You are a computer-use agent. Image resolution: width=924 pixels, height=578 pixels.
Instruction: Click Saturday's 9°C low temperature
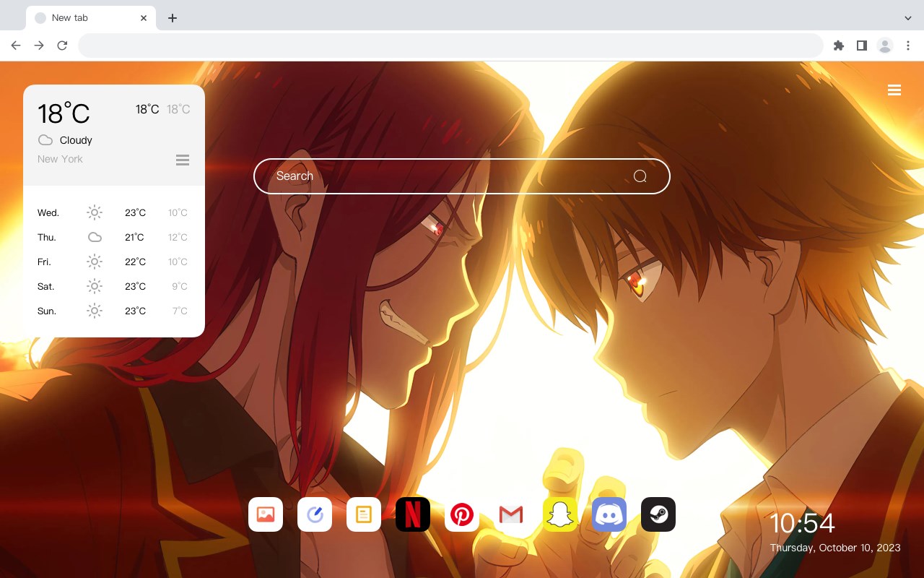(x=180, y=286)
